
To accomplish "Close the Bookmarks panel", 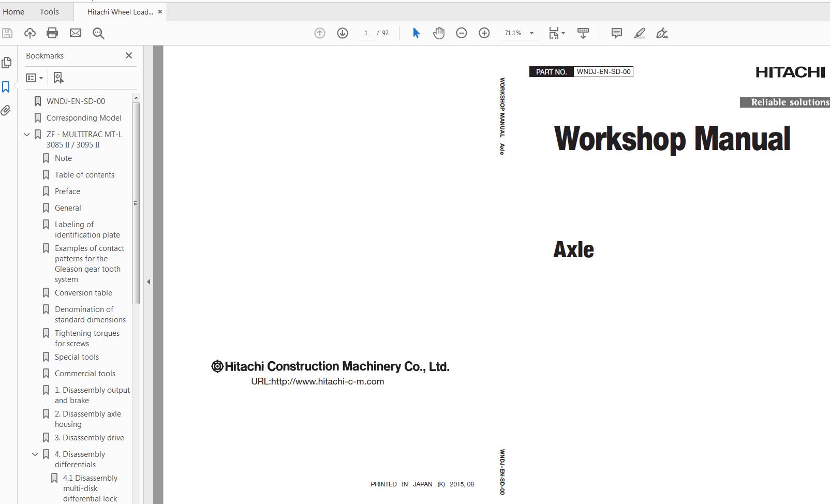I will (x=129, y=55).
